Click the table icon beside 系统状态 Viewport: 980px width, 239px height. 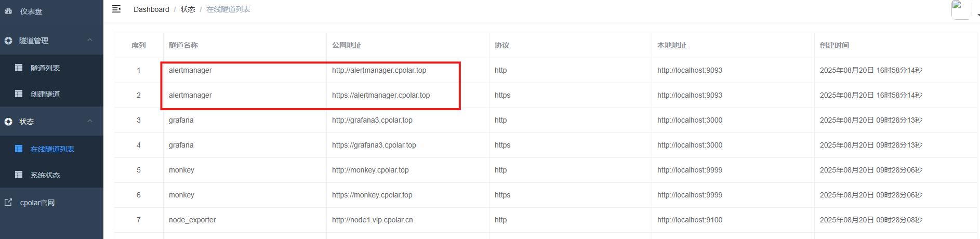click(19, 175)
